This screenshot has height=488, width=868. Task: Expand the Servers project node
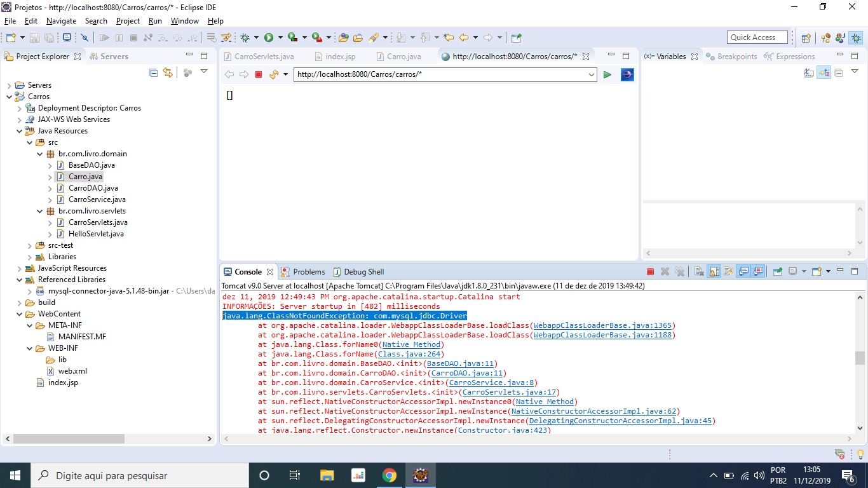pos(9,85)
